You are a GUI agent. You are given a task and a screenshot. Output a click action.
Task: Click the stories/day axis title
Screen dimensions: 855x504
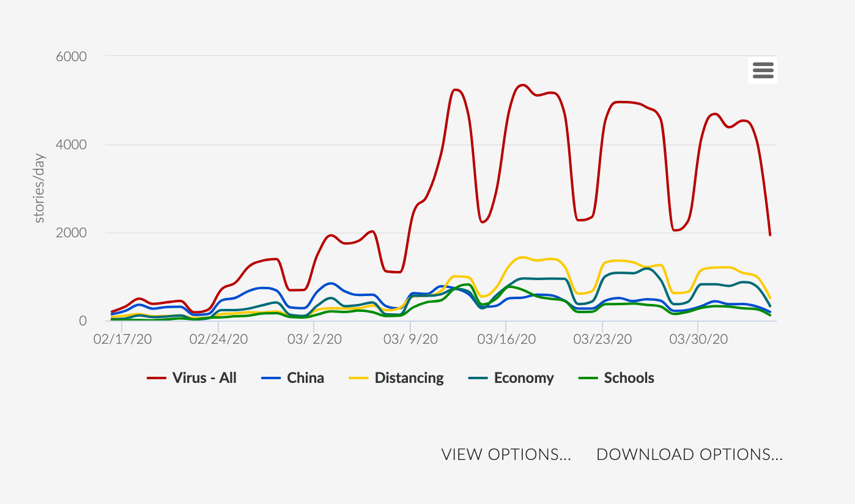click(39, 188)
